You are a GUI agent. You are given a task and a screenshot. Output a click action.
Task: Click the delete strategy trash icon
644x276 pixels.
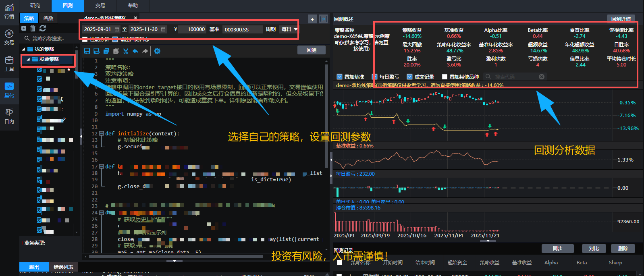click(33, 28)
